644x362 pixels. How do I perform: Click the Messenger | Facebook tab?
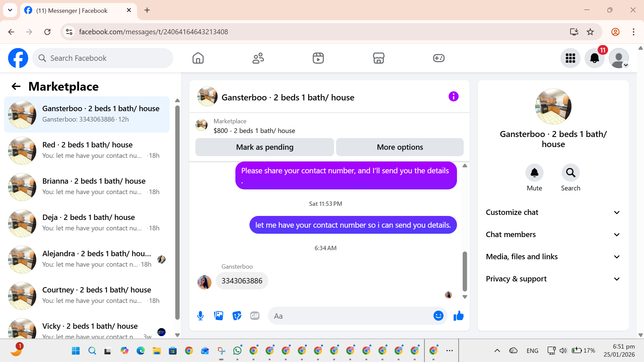tap(78, 10)
